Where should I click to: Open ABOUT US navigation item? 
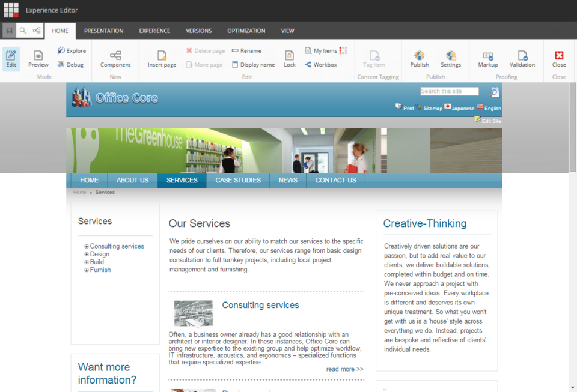[x=132, y=180]
